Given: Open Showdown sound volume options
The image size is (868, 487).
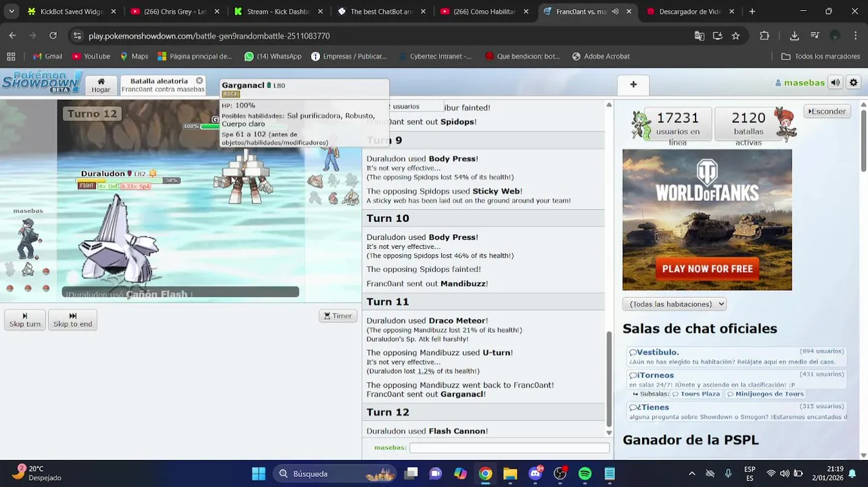Looking at the screenshot, I should click(x=836, y=83).
